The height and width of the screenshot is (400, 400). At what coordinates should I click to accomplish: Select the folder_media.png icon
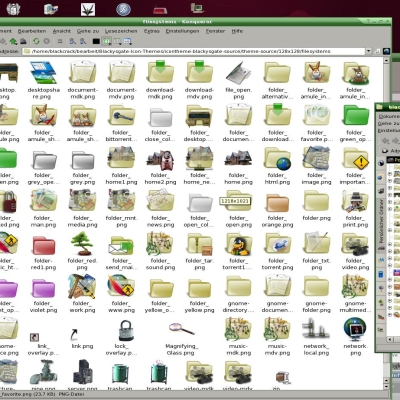click(x=82, y=201)
